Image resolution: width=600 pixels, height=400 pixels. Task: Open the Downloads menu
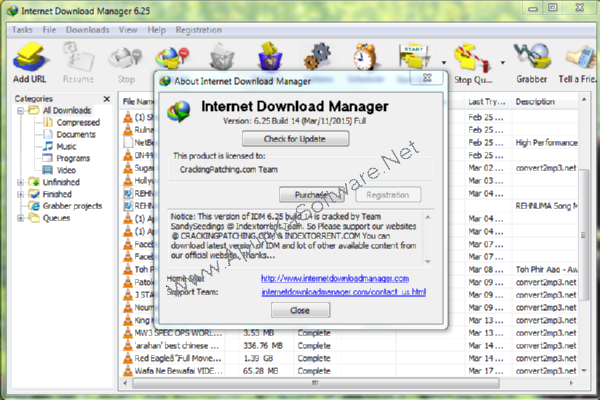(88, 30)
